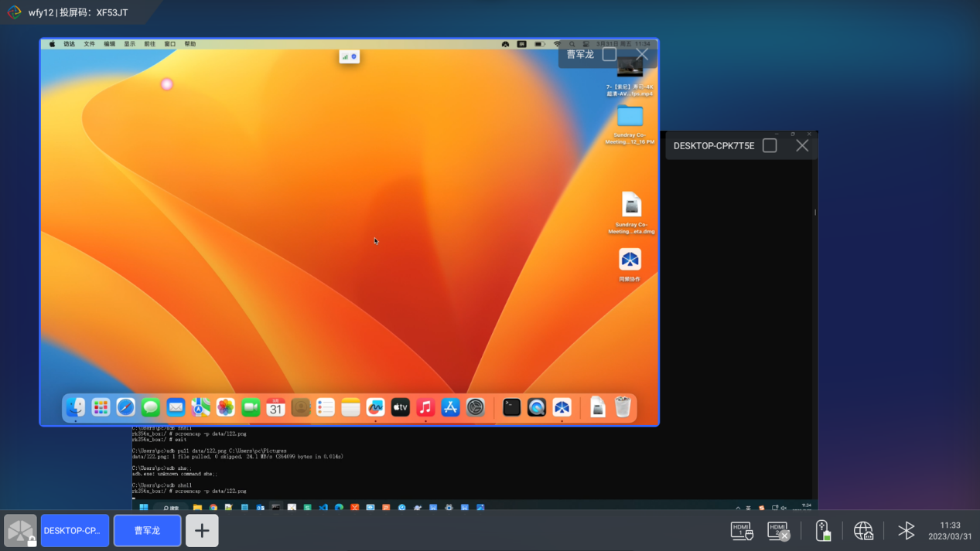Screen dimensions: 980x551
Task: Open the 帮助 menu in the Mac menu bar
Action: (190, 44)
